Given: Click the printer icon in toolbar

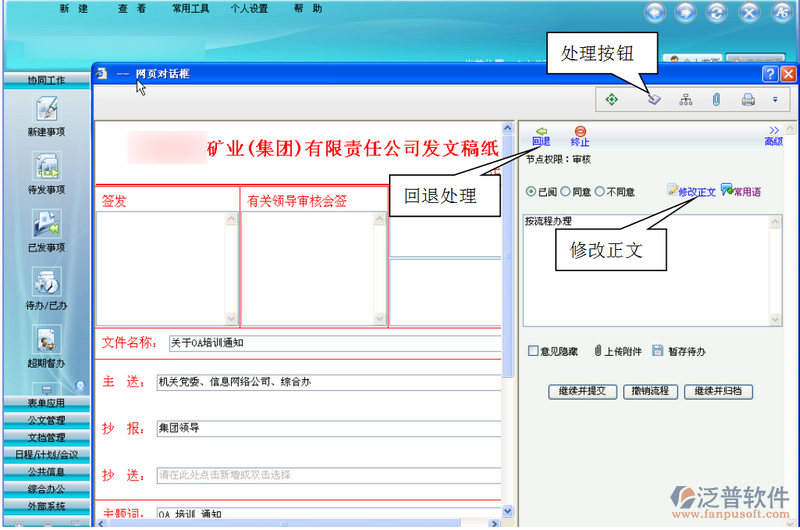Looking at the screenshot, I should [747, 99].
